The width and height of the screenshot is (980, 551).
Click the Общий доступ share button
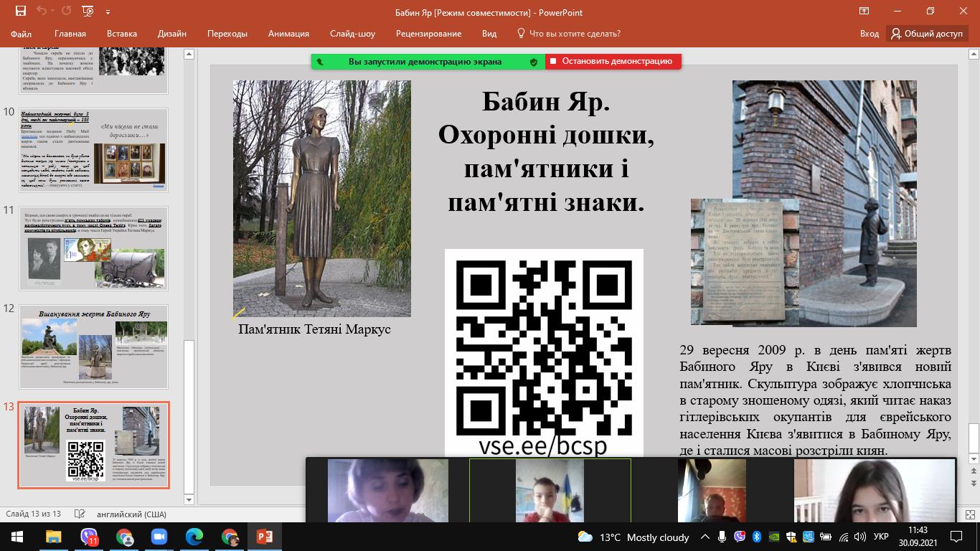[x=927, y=34]
